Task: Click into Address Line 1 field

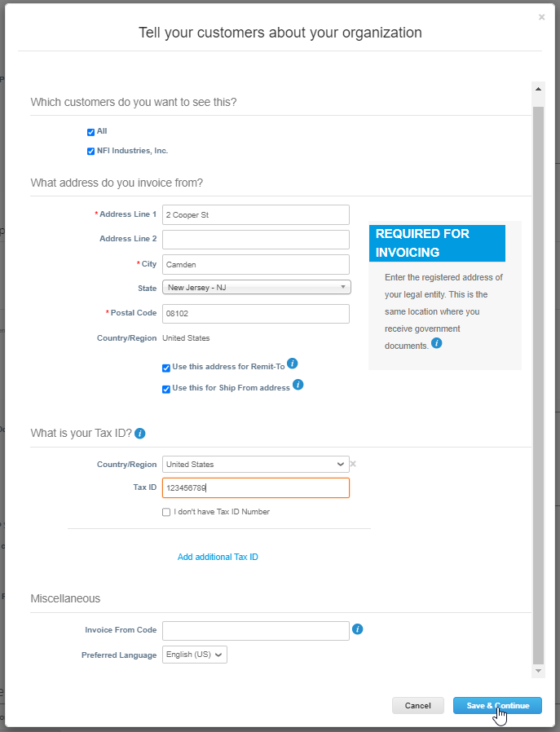Action: pos(256,214)
